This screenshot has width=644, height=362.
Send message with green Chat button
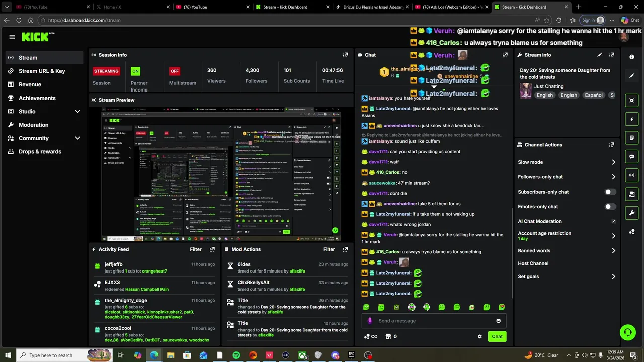(497, 337)
